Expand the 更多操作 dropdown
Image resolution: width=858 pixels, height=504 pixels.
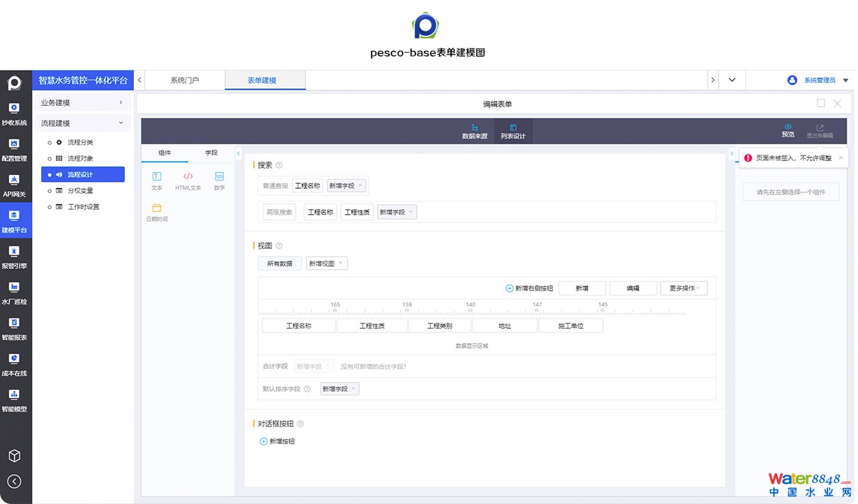point(683,288)
